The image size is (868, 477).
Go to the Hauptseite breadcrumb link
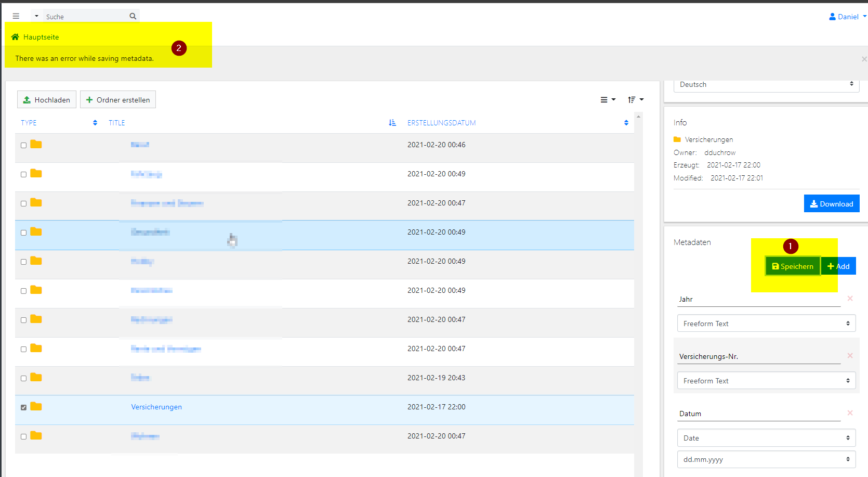pyautogui.click(x=41, y=37)
